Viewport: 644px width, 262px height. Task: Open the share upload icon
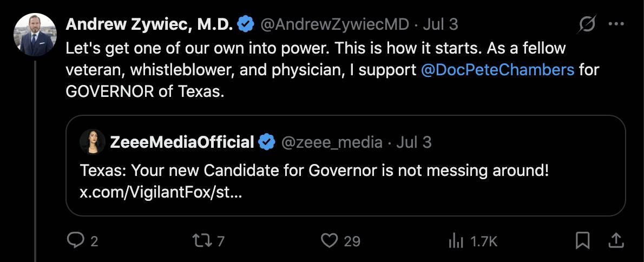[616, 241]
